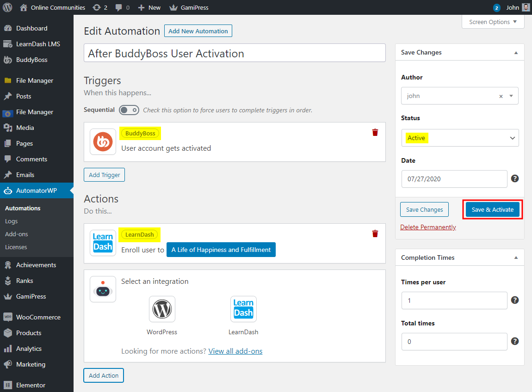Collapse the Completion Times panel
Screen dimensions: 532x392
point(515,257)
